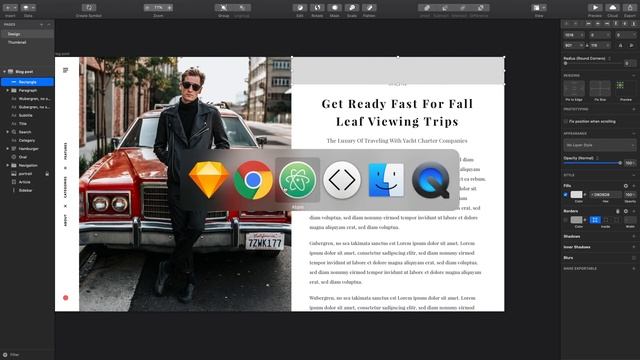Uncheck the Fills enabled checkbox

(566, 195)
